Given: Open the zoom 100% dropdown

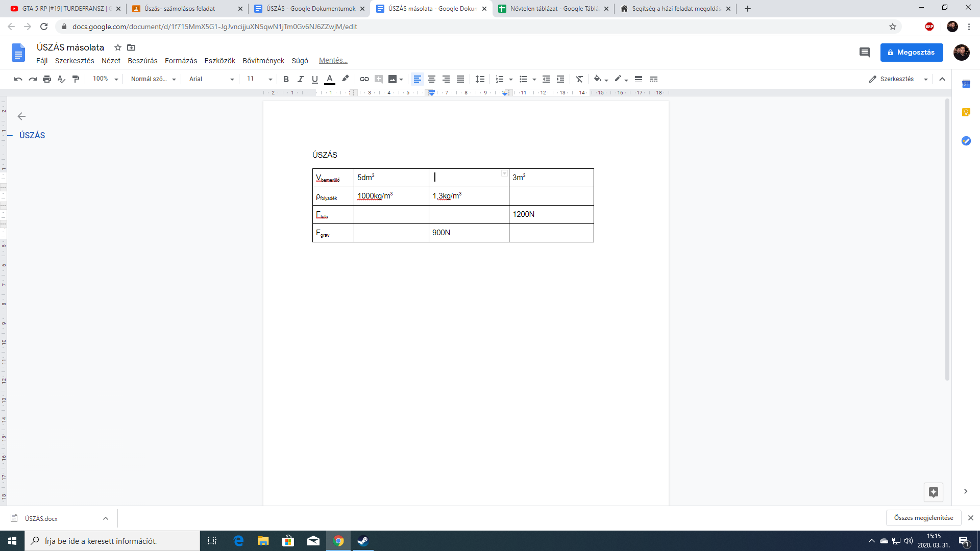Looking at the screenshot, I should click(105, 79).
